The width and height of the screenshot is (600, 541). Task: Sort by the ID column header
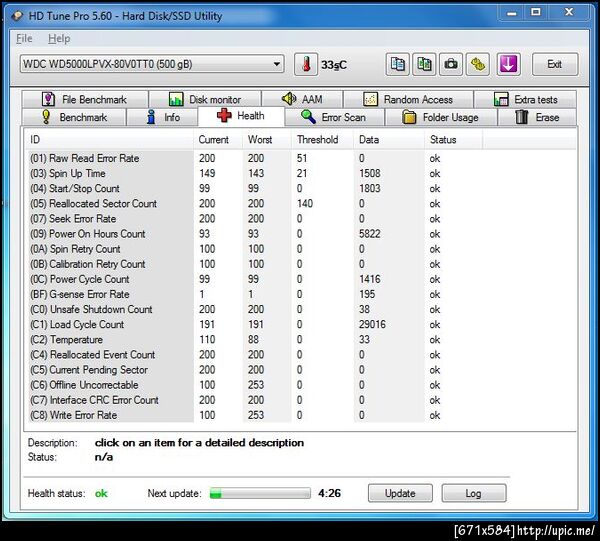pos(109,140)
